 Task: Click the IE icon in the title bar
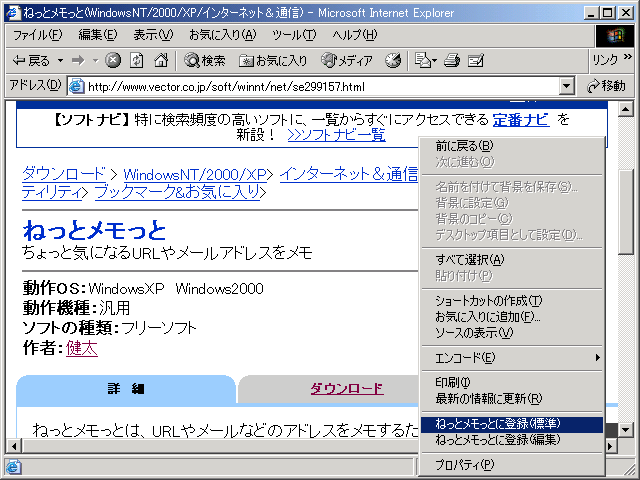[13, 13]
